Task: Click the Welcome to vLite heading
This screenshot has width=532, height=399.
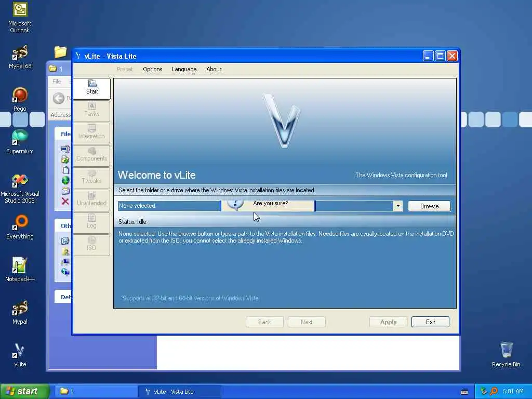Action: pyautogui.click(x=157, y=175)
